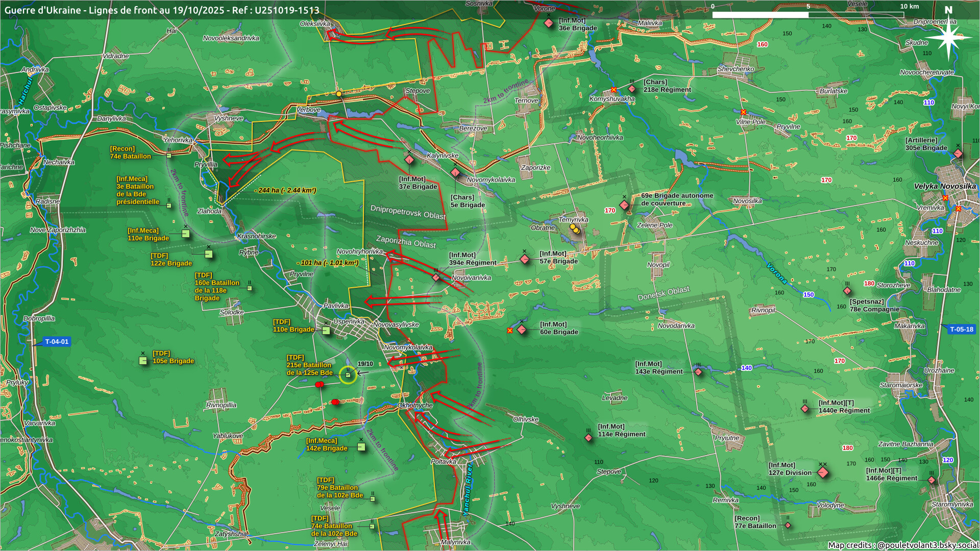Click the 36e Brigade red diamond unit marker
The height and width of the screenshot is (551, 980).
[549, 23]
